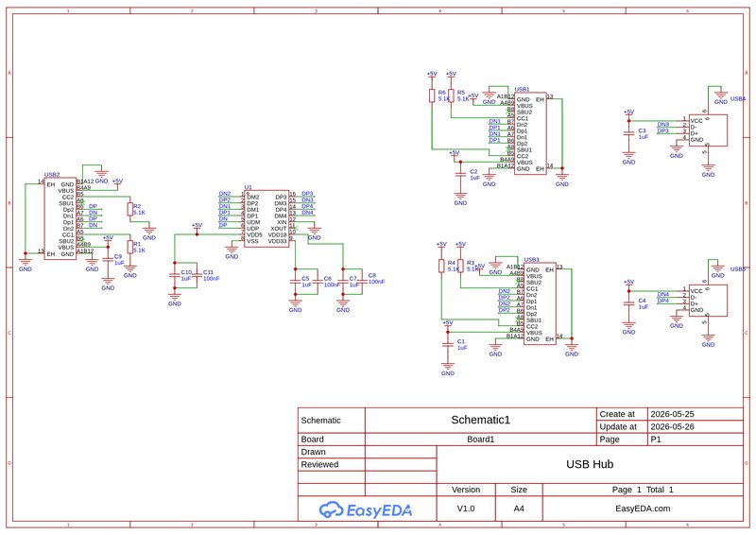Click the DN3 net label at USB4
The height and width of the screenshot is (535, 756).
pyautogui.click(x=663, y=125)
